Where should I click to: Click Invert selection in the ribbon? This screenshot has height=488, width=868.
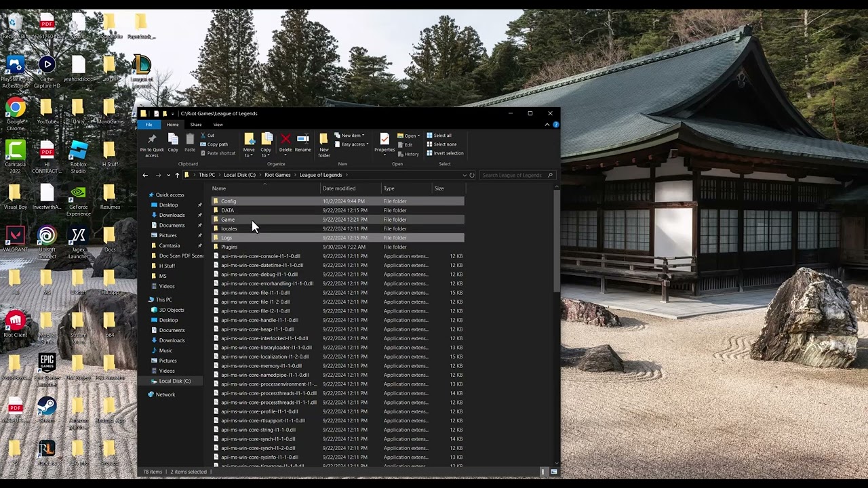pos(445,153)
